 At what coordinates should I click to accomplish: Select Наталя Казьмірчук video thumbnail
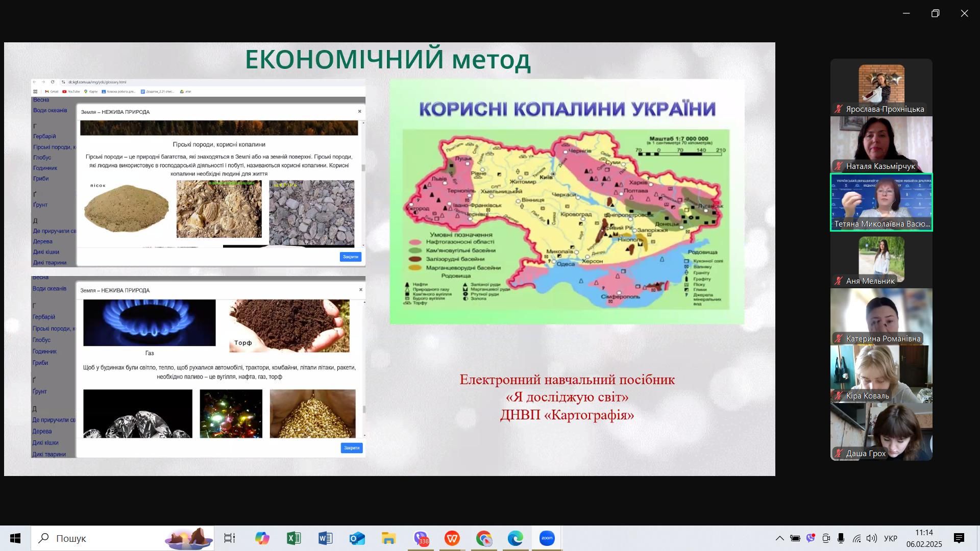(881, 145)
